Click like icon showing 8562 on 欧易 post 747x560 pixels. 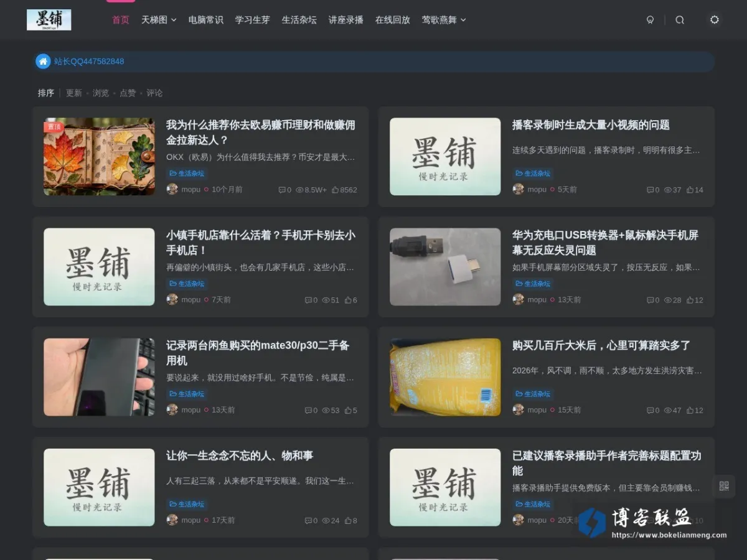point(335,190)
